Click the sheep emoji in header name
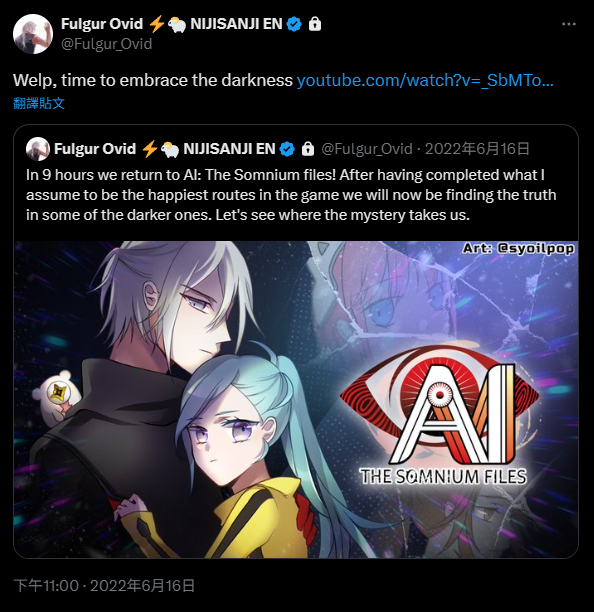This screenshot has height=612, width=594. [177, 25]
